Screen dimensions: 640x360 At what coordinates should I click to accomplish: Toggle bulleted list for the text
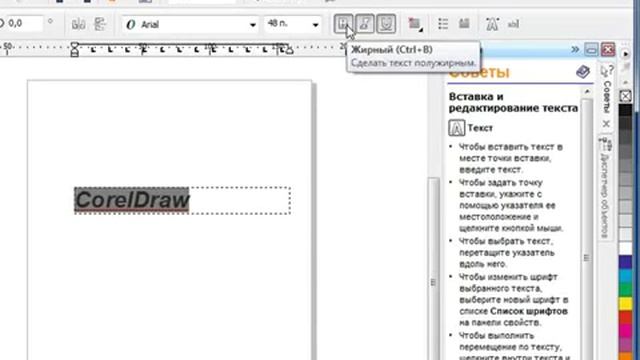coord(443,24)
